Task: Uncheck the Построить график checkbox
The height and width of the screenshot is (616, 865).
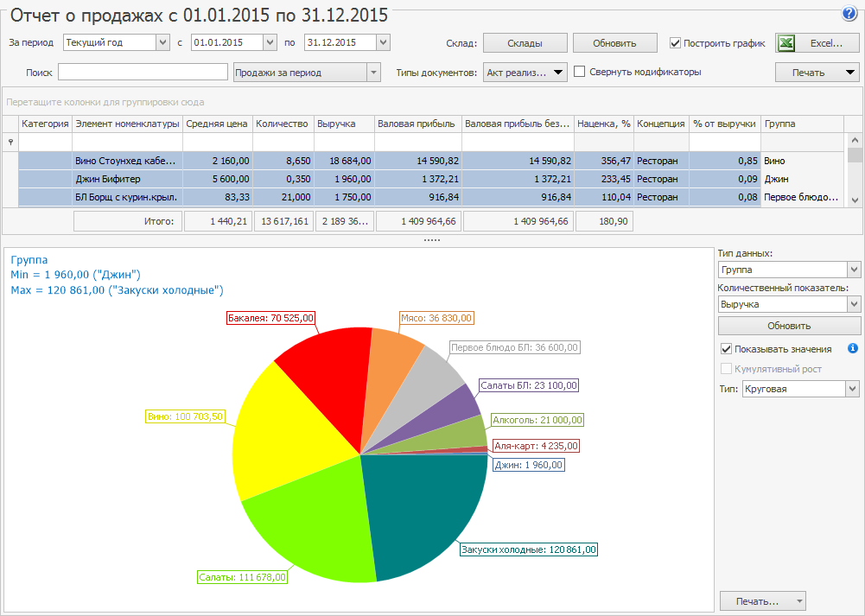Action: (676, 43)
